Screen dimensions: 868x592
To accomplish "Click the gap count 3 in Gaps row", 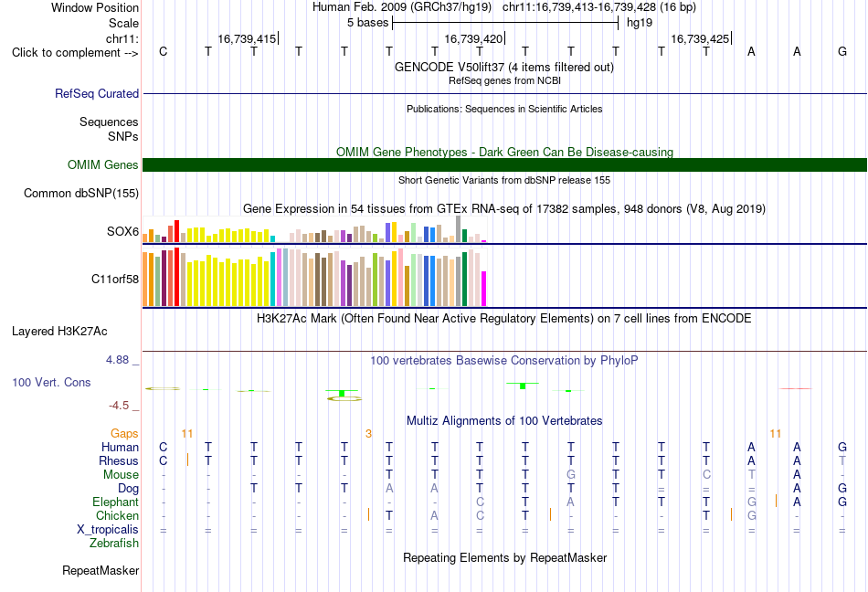I will point(368,433).
